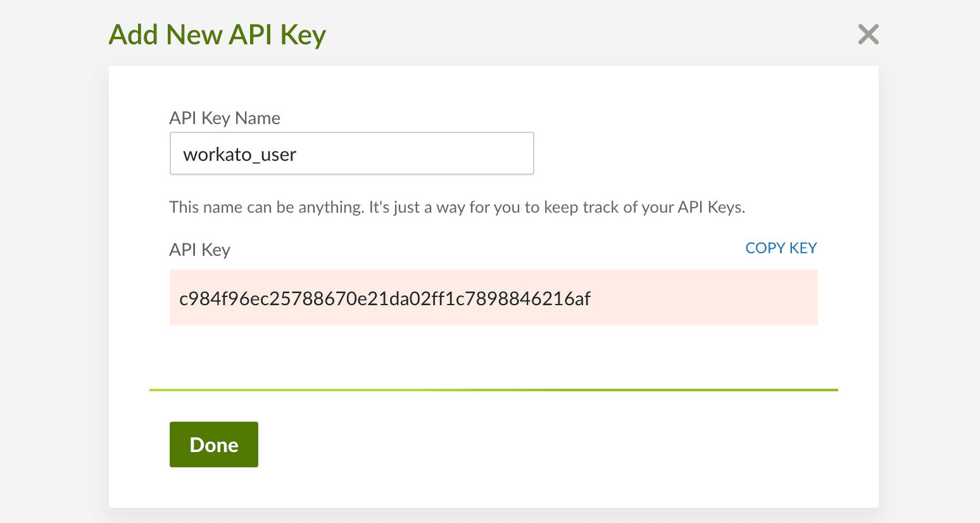This screenshot has width=980, height=523.
Task: Click the Add New API Key title
Action: 217,35
